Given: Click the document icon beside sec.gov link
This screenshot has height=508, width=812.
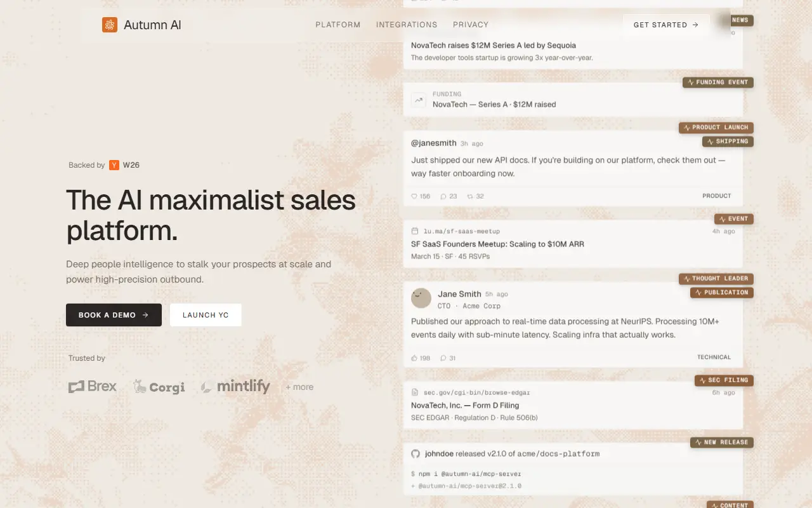Looking at the screenshot, I should (x=415, y=392).
